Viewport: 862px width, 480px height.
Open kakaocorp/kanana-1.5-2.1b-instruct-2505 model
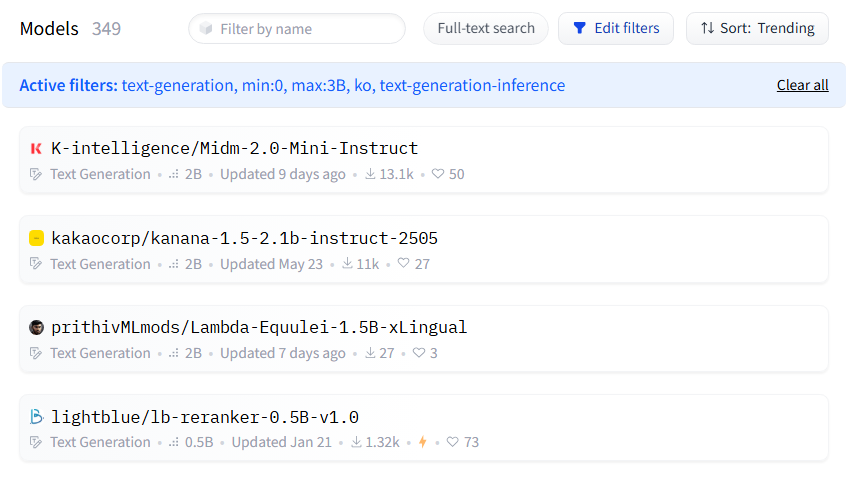pos(245,238)
